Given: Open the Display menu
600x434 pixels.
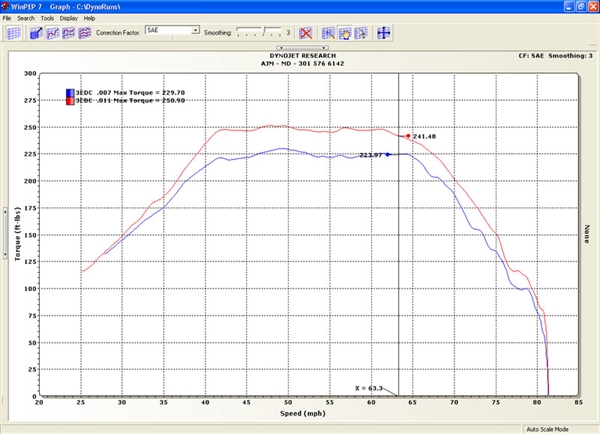Looking at the screenshot, I should (x=68, y=18).
